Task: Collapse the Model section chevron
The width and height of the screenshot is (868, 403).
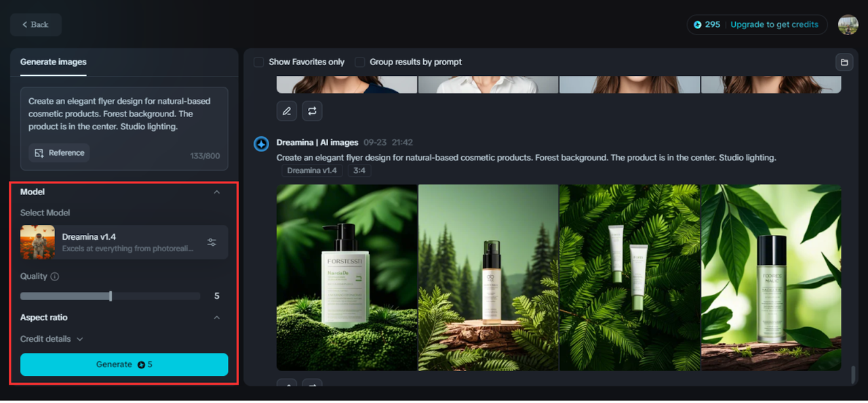Action: [217, 192]
